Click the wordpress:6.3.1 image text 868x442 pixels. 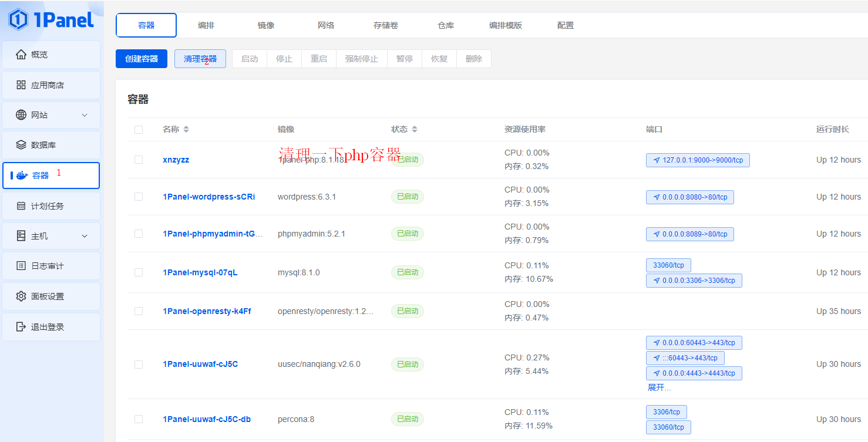point(307,197)
